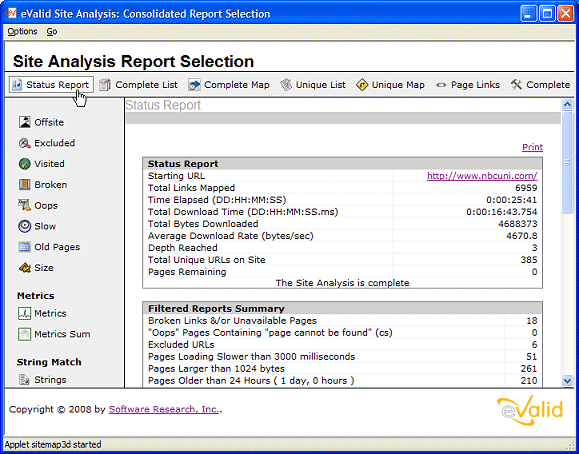Open the Metrics Sum report label

[62, 334]
